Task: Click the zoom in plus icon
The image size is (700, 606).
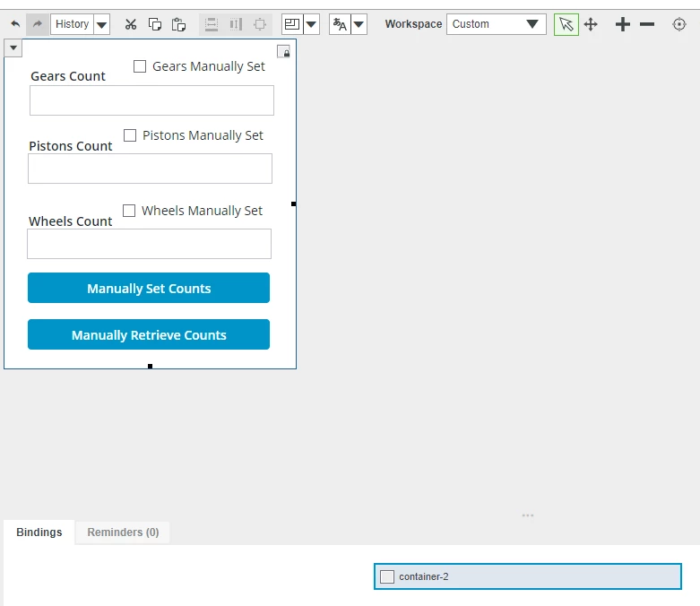Action: (x=622, y=24)
